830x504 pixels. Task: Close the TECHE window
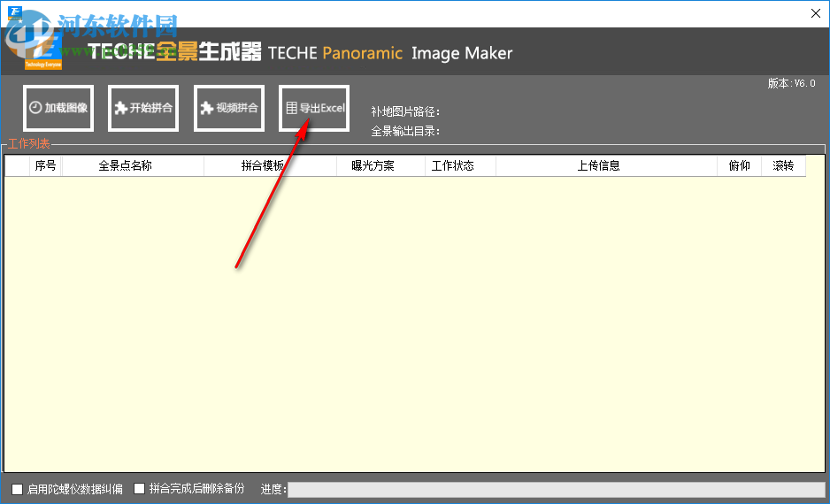(816, 13)
